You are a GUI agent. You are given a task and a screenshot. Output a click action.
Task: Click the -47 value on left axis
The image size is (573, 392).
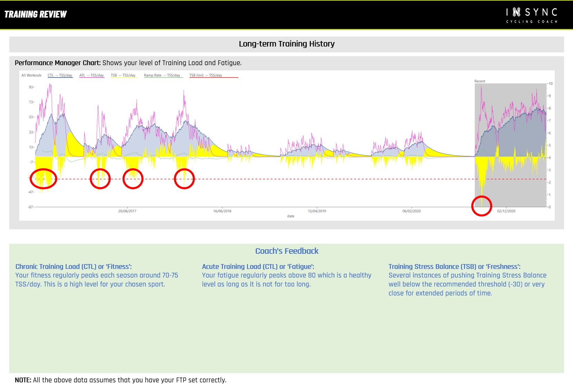[31, 192]
